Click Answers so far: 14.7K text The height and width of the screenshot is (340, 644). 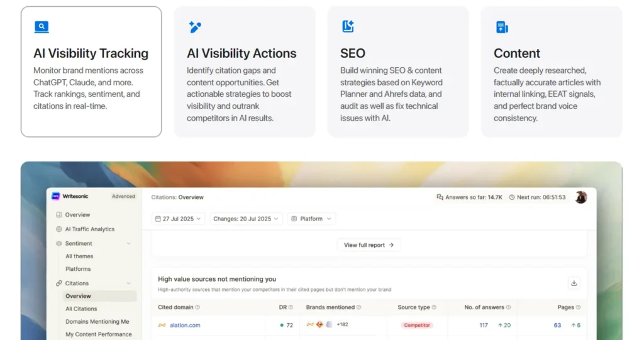pyautogui.click(x=474, y=197)
